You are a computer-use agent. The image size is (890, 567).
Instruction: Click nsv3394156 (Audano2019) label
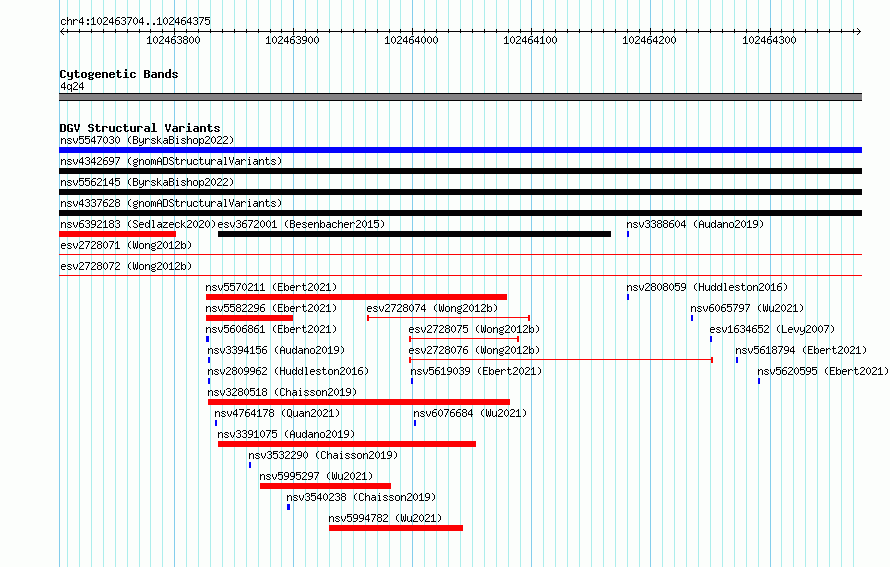[276, 350]
